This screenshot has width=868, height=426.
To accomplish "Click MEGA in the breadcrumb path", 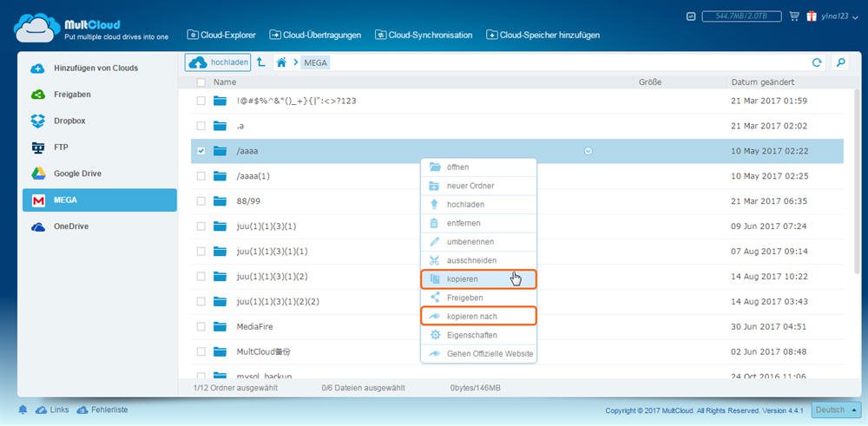I will (x=316, y=63).
